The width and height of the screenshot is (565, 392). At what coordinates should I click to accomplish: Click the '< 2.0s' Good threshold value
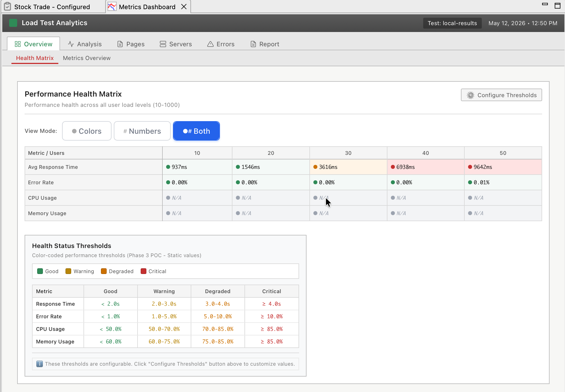tap(110, 304)
